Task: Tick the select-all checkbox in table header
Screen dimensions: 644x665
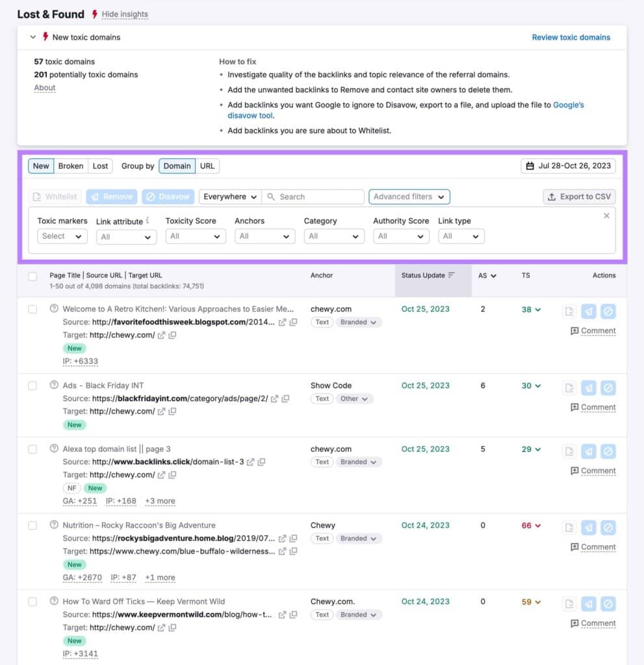Action: [32, 277]
